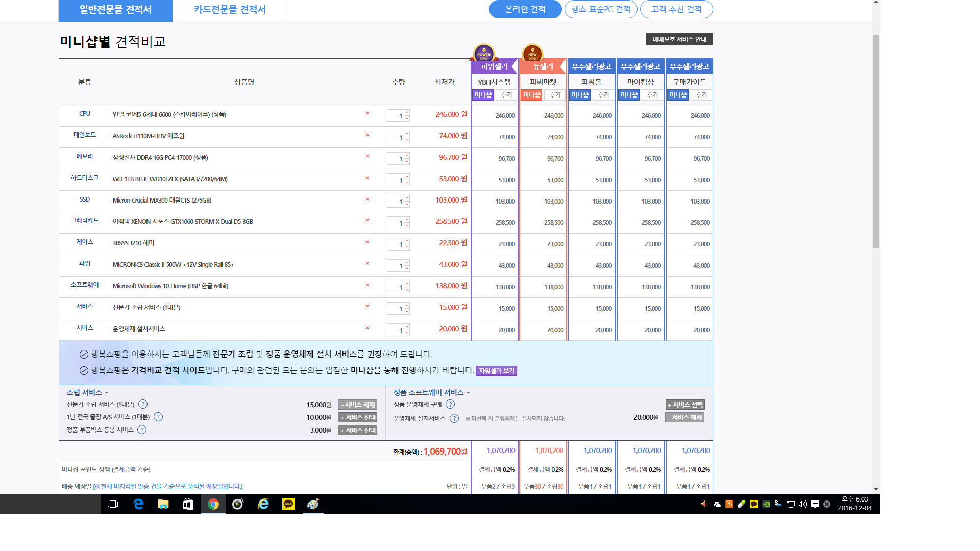Deselect 전문가 조립 서비스 with 서비스 해제
The image size is (980, 551).
(357, 405)
